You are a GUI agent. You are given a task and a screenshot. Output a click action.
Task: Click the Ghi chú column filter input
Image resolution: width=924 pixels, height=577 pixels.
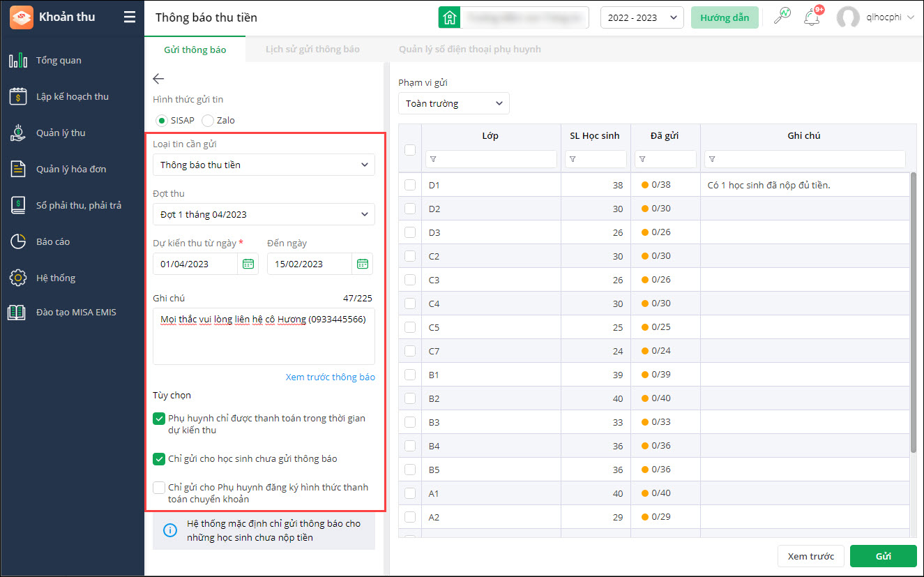(x=805, y=159)
